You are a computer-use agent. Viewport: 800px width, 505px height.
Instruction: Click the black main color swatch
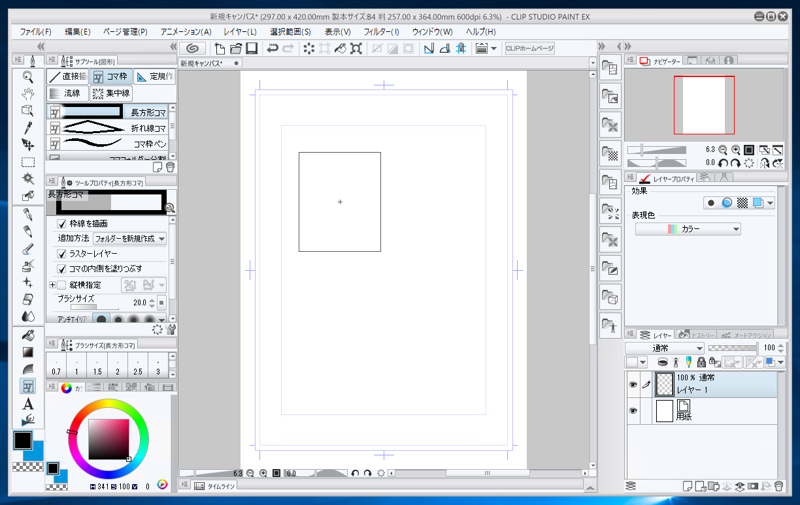(22, 440)
